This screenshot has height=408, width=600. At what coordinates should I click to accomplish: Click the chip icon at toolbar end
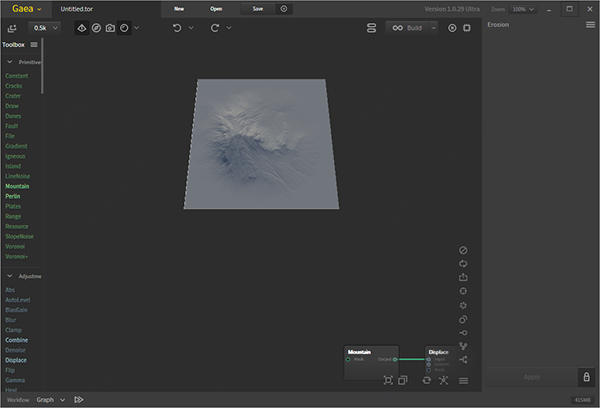(467, 28)
